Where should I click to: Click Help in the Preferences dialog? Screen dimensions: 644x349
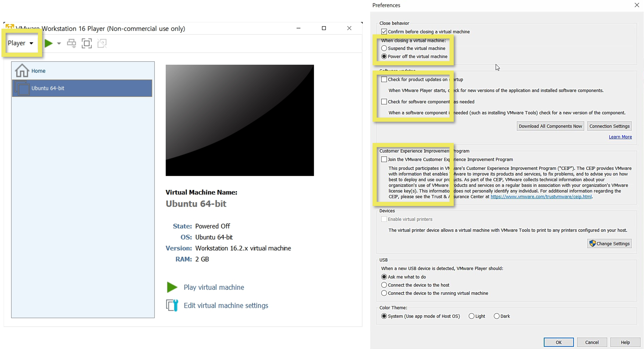(625, 342)
